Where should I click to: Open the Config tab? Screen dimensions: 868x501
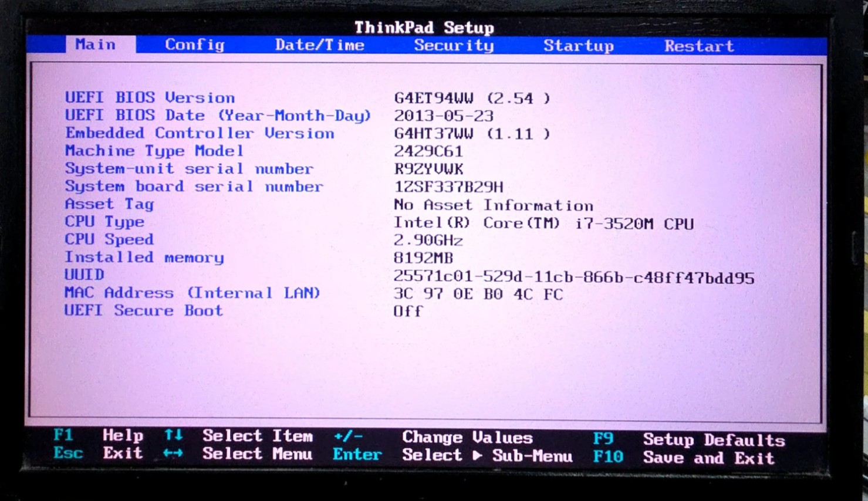click(194, 45)
